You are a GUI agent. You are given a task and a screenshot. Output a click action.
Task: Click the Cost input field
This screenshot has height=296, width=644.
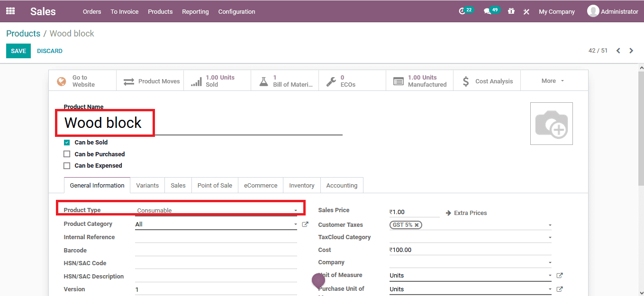click(471, 250)
